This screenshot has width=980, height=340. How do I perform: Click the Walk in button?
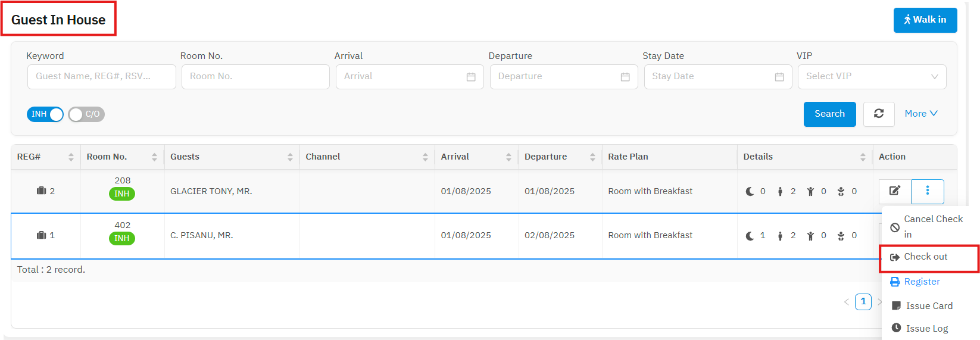pyautogui.click(x=925, y=20)
